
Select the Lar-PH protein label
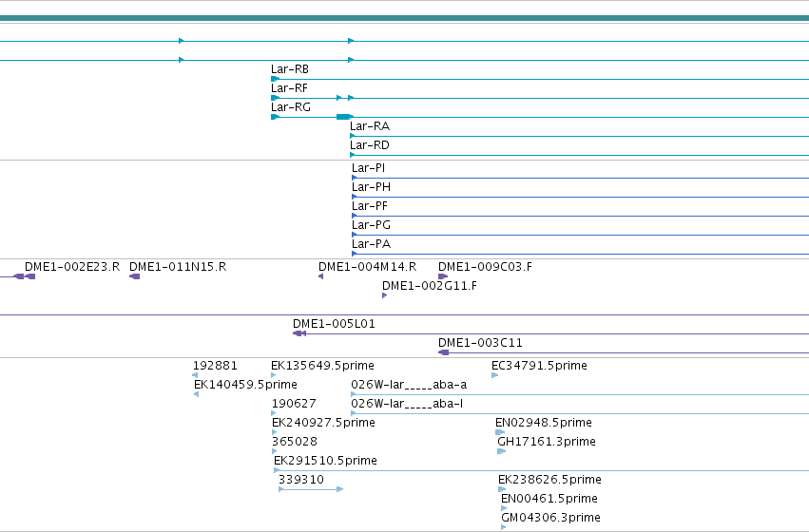(x=371, y=187)
